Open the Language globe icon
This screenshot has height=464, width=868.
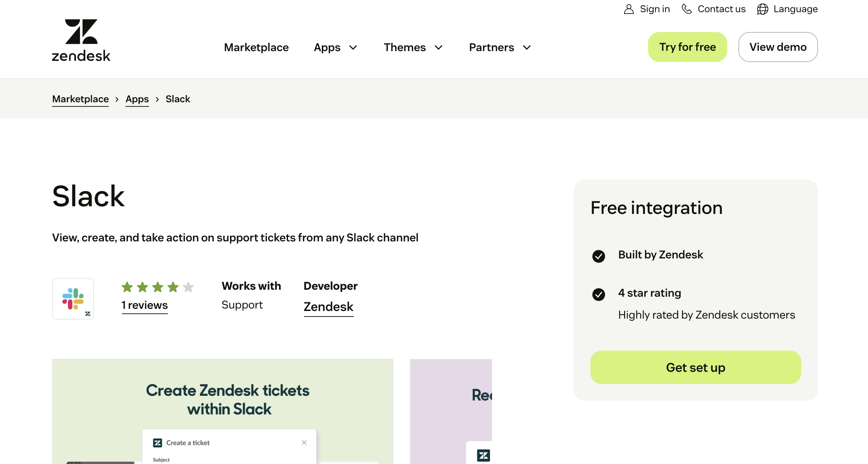(x=762, y=9)
